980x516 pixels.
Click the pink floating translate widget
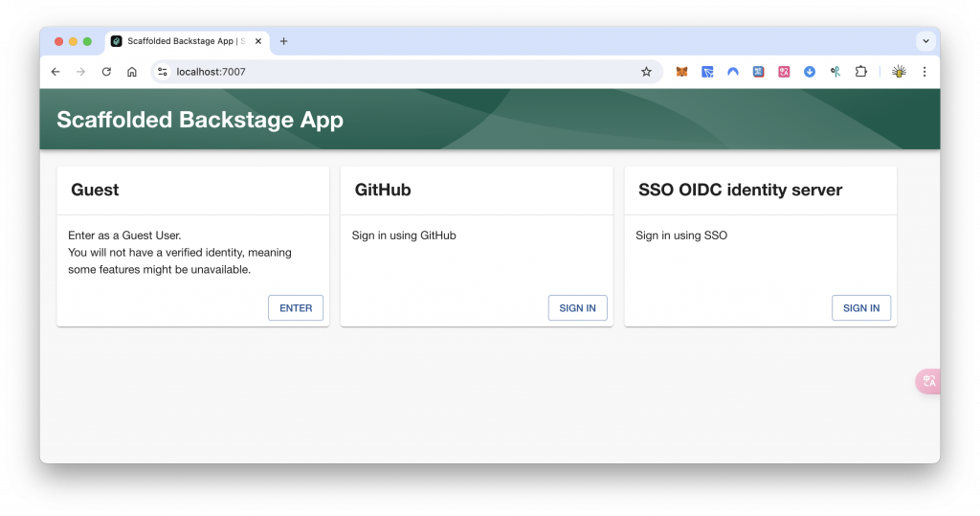tap(928, 381)
